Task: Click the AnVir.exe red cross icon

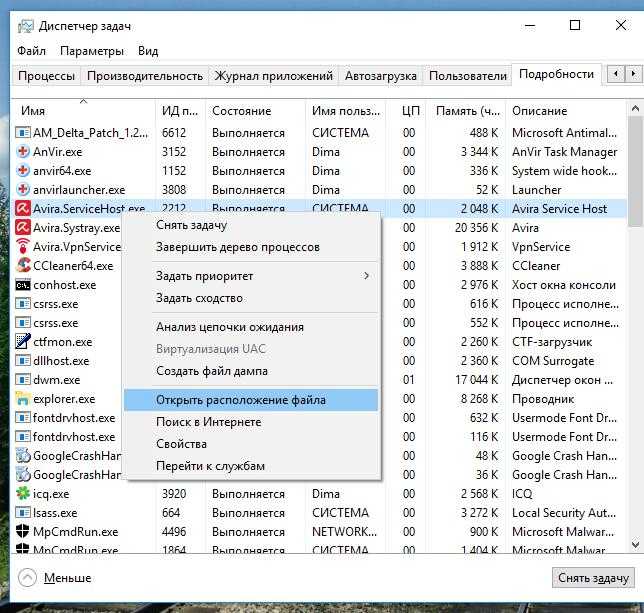Action: [23, 152]
